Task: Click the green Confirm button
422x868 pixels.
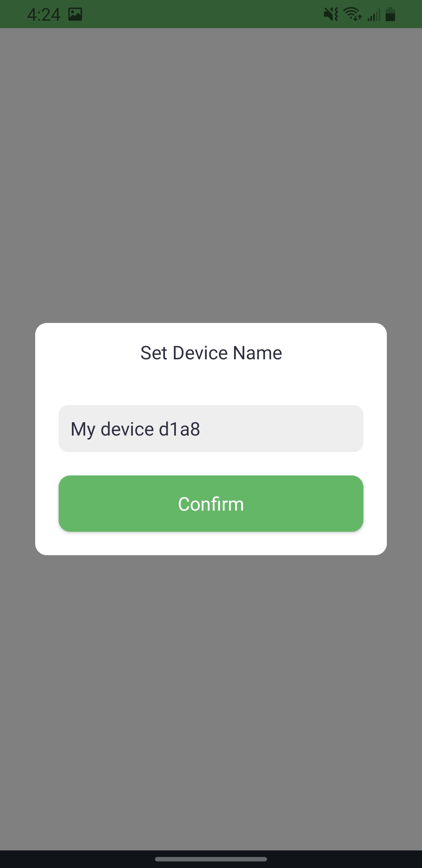Action: (x=211, y=504)
